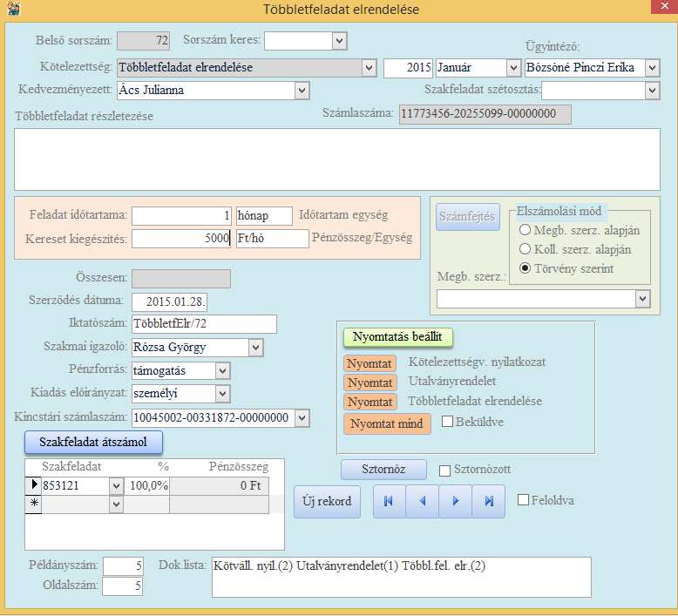This screenshot has width=678, height=616.
Task: Open the Sorszám keres dropdown
Action: point(340,41)
